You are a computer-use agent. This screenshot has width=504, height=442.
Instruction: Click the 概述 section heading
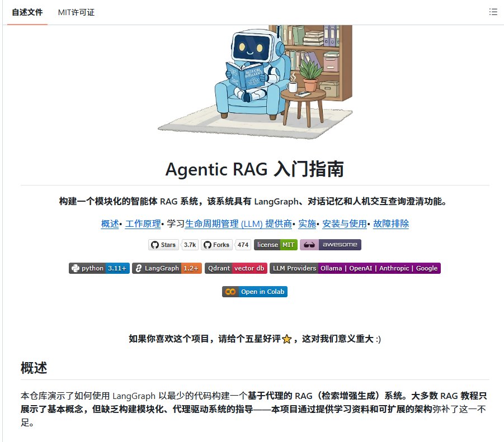point(34,368)
